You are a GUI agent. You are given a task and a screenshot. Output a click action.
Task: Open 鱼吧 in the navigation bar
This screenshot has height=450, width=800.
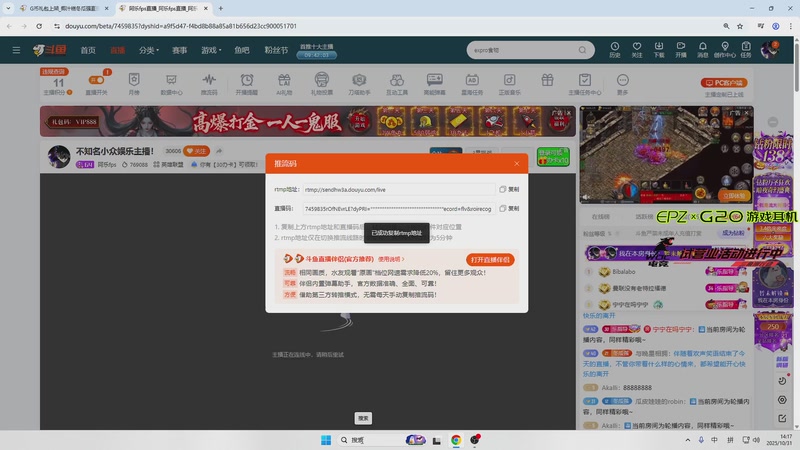pyautogui.click(x=242, y=50)
